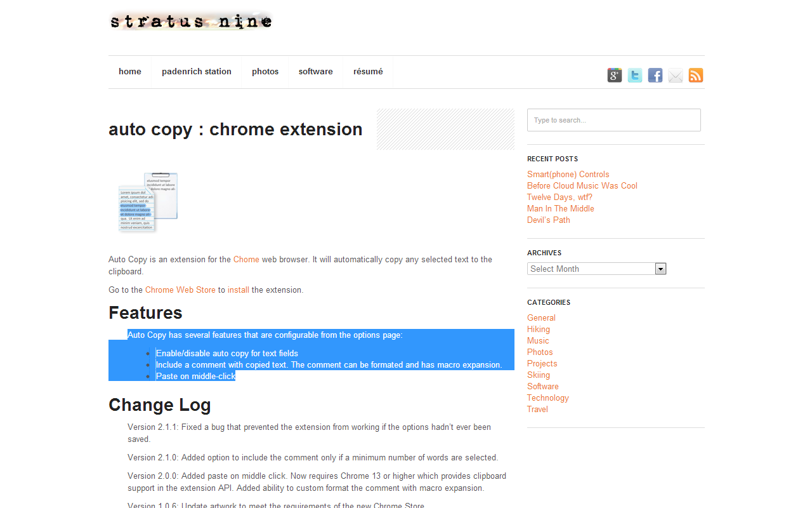Click the Auto Copy clipboard screenshot
The width and height of the screenshot is (812, 508).
click(147, 203)
